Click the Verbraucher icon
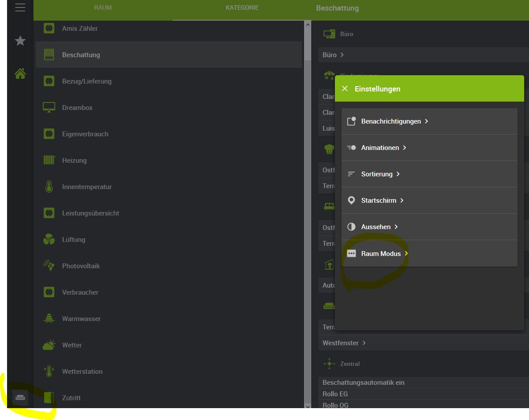The height and width of the screenshot is (420, 529). (x=49, y=292)
